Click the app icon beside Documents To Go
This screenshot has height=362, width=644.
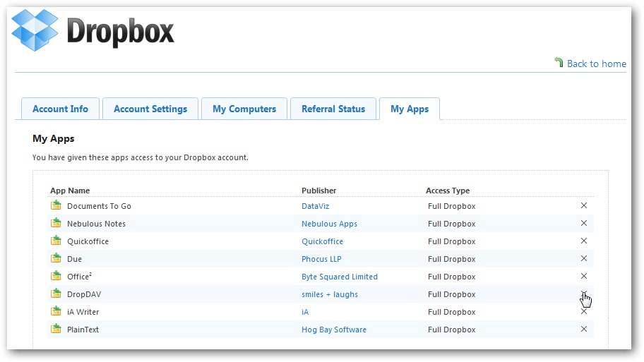pyautogui.click(x=56, y=205)
